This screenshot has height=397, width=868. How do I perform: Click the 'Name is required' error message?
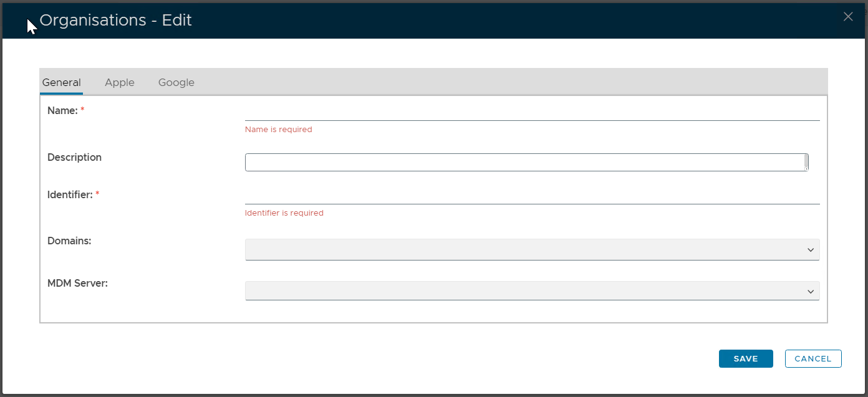click(x=278, y=130)
